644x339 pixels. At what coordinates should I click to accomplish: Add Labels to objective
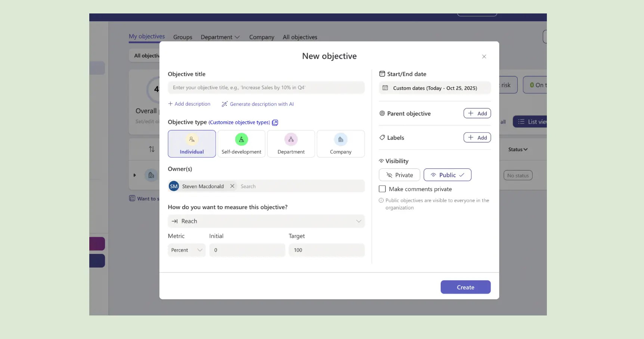tap(477, 137)
